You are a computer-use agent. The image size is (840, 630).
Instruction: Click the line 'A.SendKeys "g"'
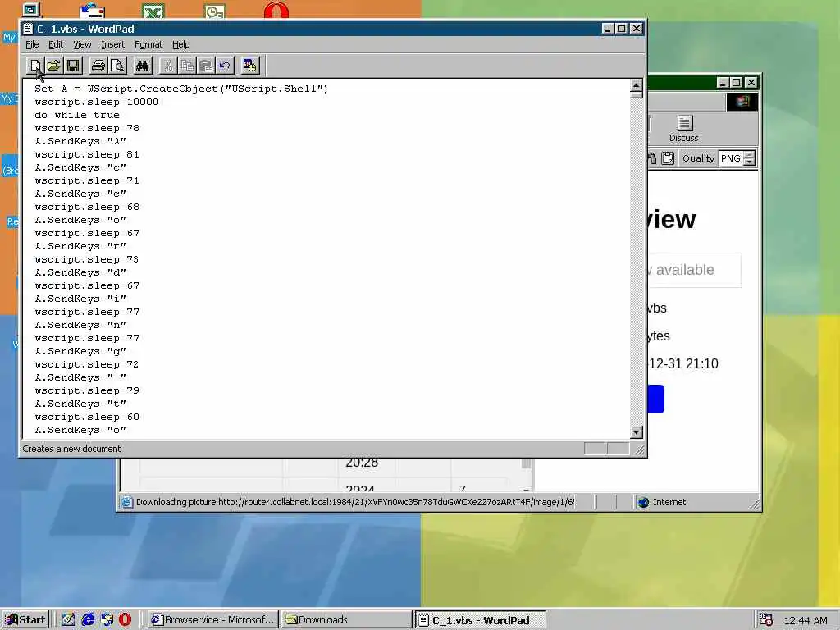(x=80, y=351)
